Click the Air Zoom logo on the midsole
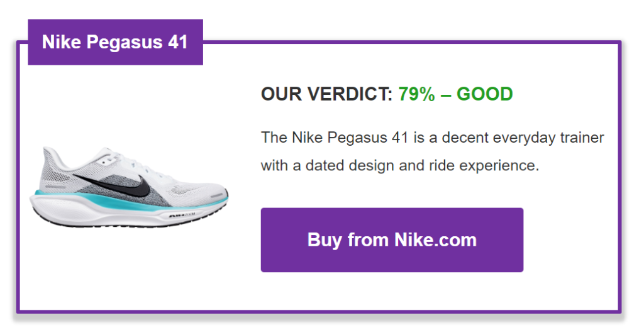 coord(182,215)
